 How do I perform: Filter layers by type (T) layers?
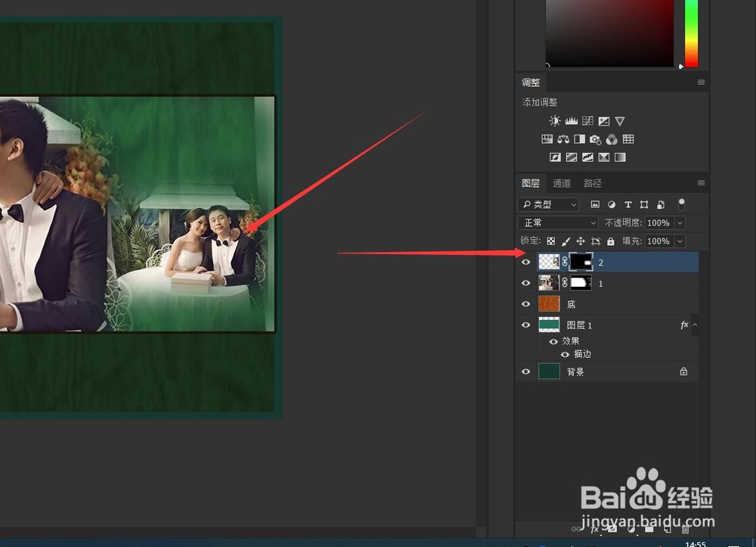coord(627,204)
